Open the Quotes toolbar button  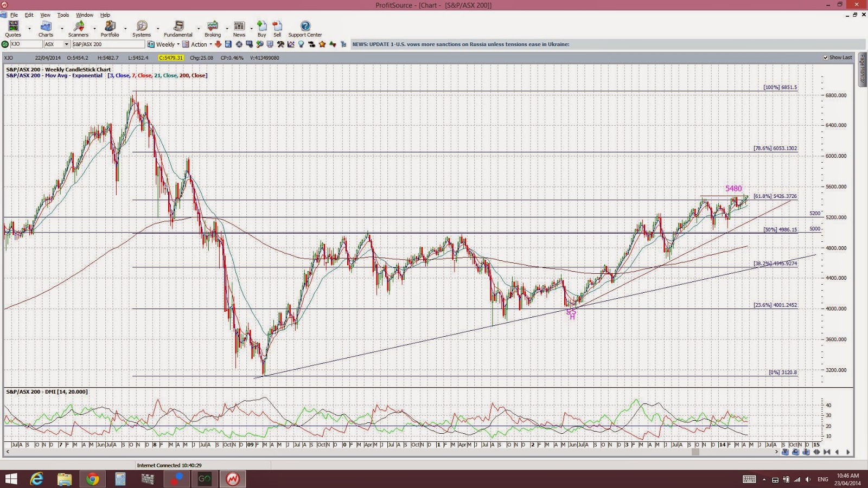pos(13,29)
